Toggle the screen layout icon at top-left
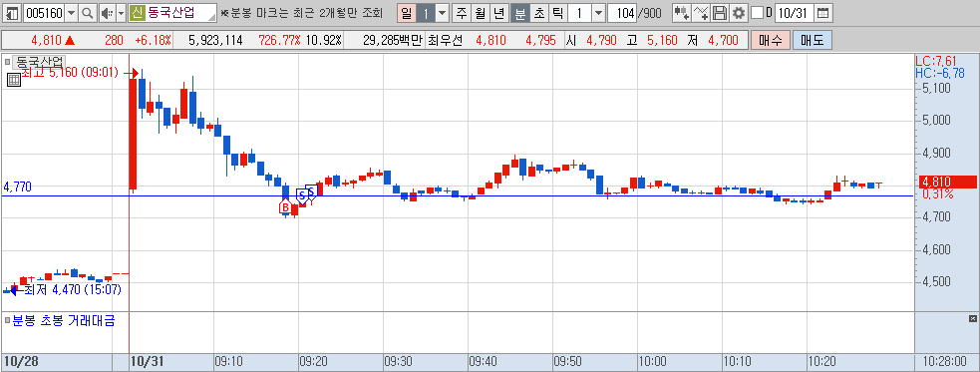This screenshot has width=980, height=372. (12, 13)
